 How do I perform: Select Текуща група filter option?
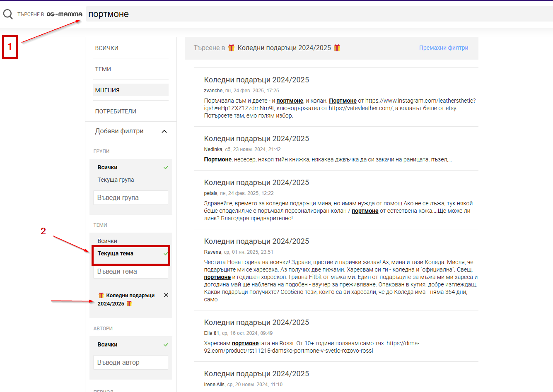click(x=116, y=180)
